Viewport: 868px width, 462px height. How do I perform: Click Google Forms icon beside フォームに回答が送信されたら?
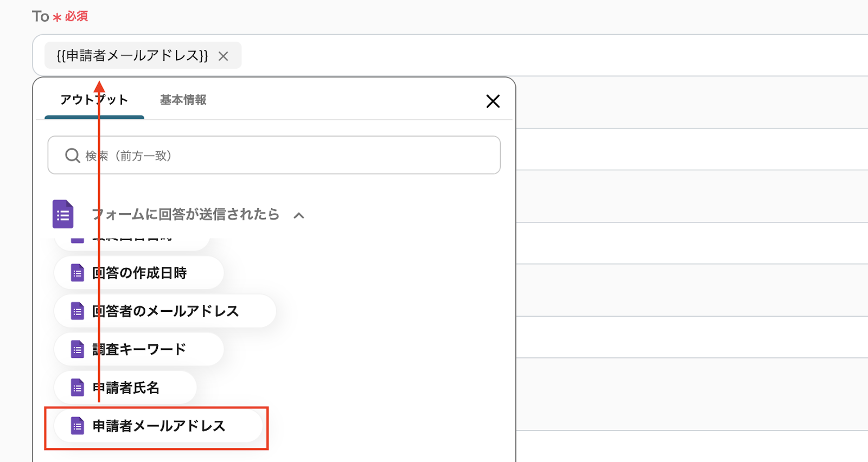63,214
